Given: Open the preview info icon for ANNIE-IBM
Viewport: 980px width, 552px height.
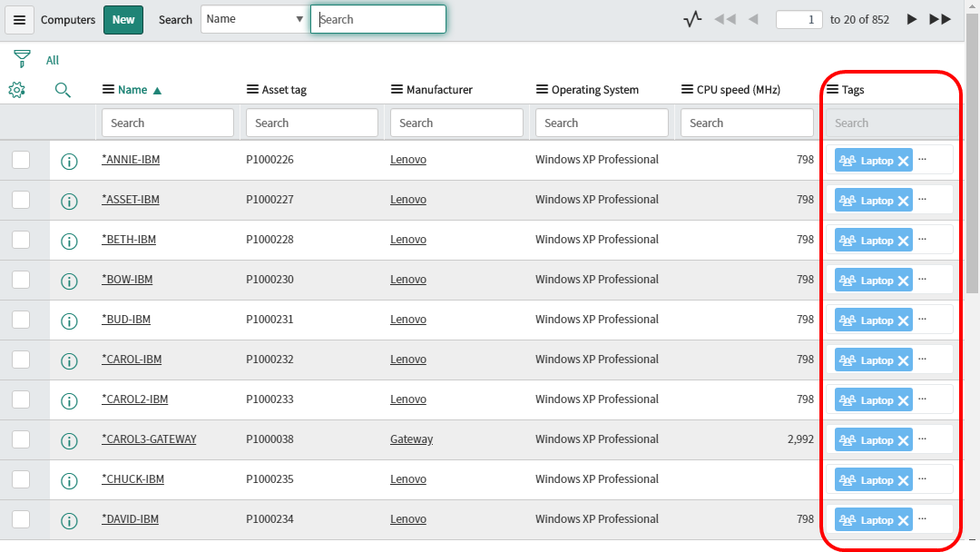Looking at the screenshot, I should click(x=69, y=162).
